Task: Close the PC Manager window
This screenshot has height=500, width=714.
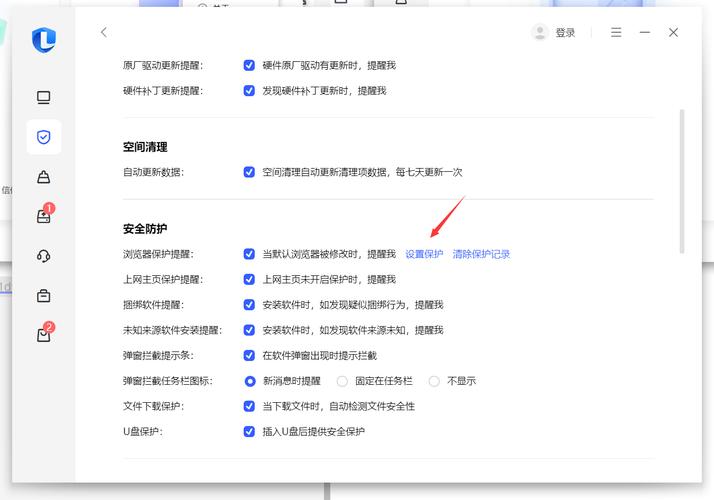Action: pyautogui.click(x=673, y=32)
